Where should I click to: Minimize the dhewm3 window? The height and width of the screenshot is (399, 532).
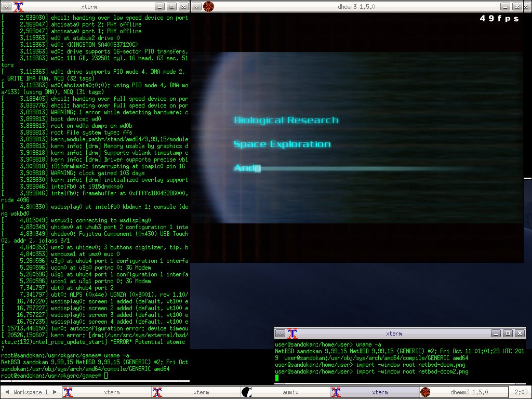click(x=505, y=6)
